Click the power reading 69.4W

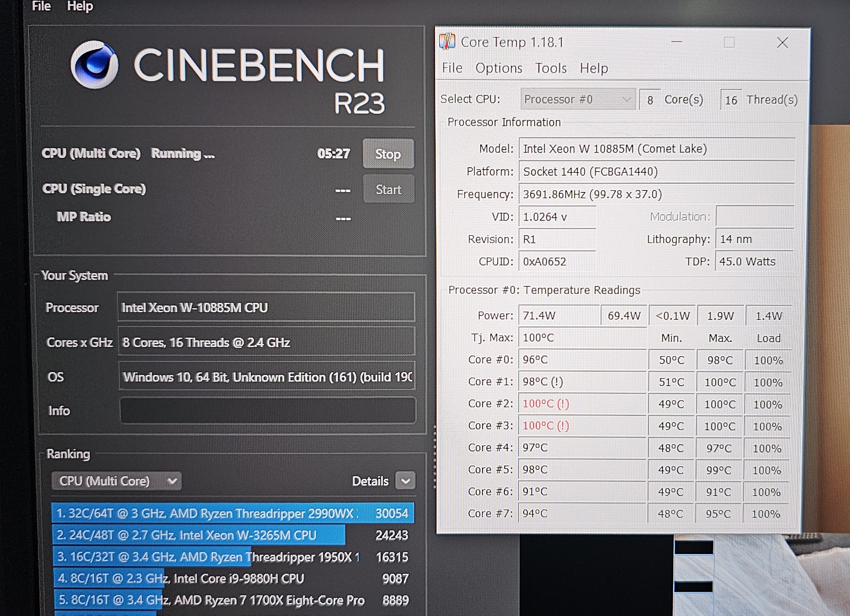tap(624, 316)
